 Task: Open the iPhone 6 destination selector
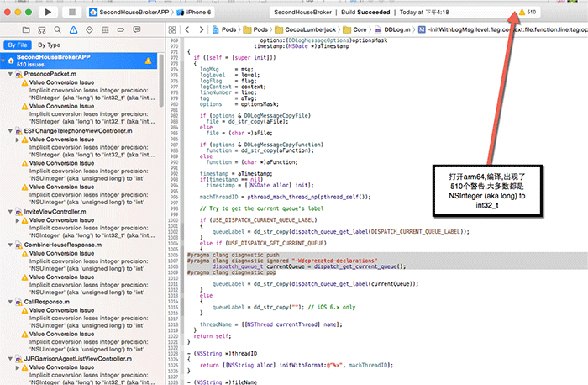(200, 13)
